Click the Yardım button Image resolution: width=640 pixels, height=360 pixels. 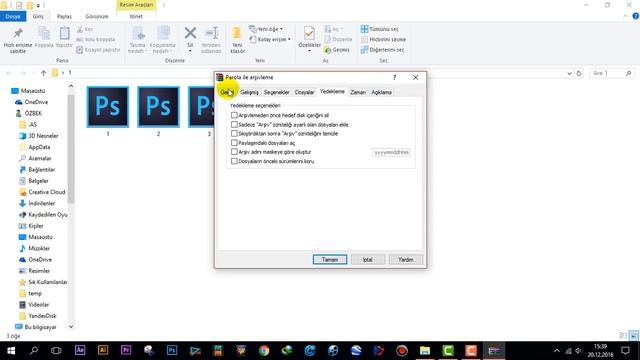[x=406, y=260]
